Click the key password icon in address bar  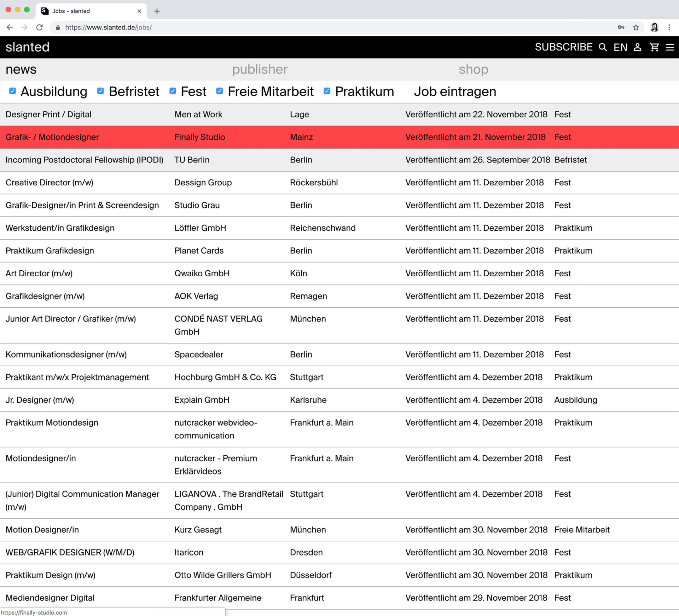tap(621, 27)
